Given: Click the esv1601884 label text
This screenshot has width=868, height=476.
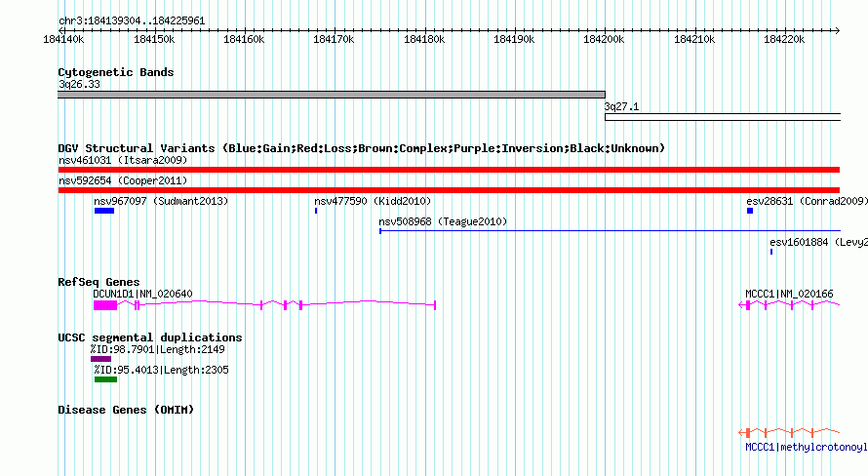Looking at the screenshot, I should pos(818,243).
